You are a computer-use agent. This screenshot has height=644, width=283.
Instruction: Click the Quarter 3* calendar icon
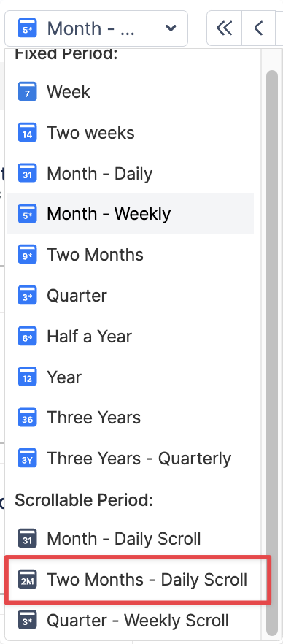28,295
